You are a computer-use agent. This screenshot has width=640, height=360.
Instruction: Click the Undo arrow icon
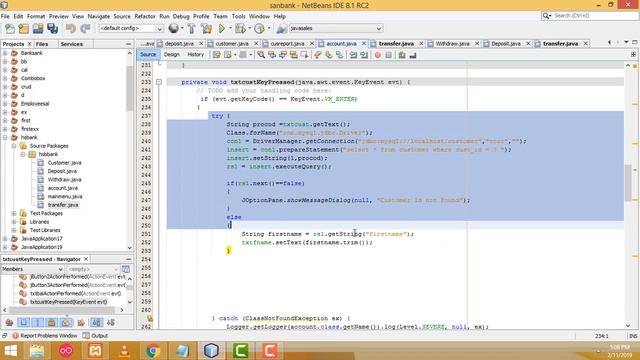point(71,28)
